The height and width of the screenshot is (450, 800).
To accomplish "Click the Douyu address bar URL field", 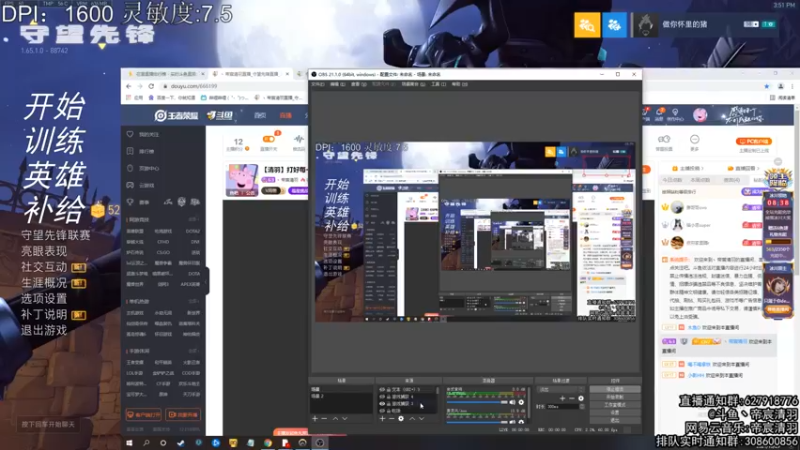I will [194, 86].
